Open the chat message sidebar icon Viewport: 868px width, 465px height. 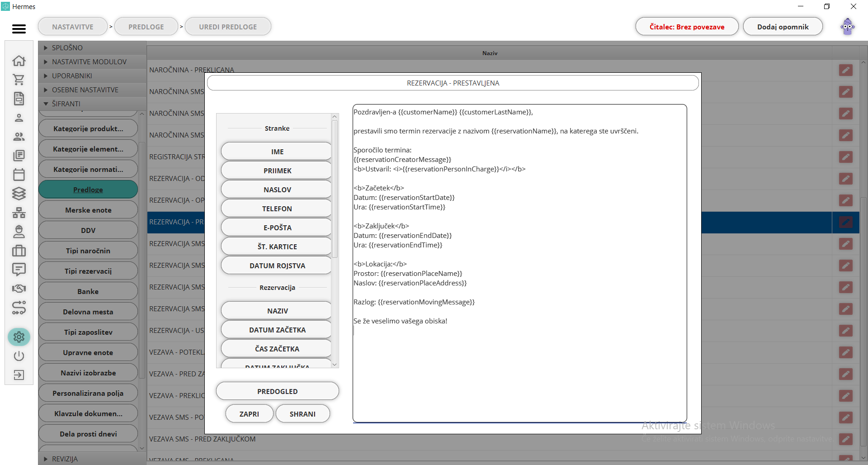pyautogui.click(x=19, y=270)
